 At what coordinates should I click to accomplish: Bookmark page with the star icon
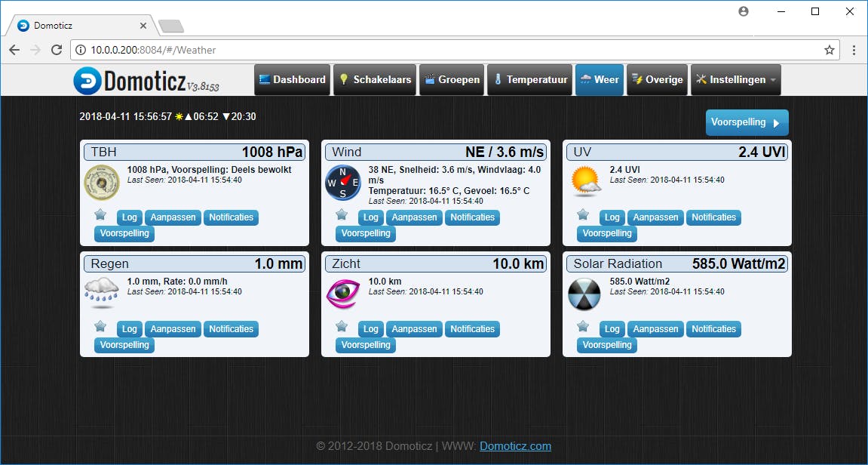coord(830,50)
